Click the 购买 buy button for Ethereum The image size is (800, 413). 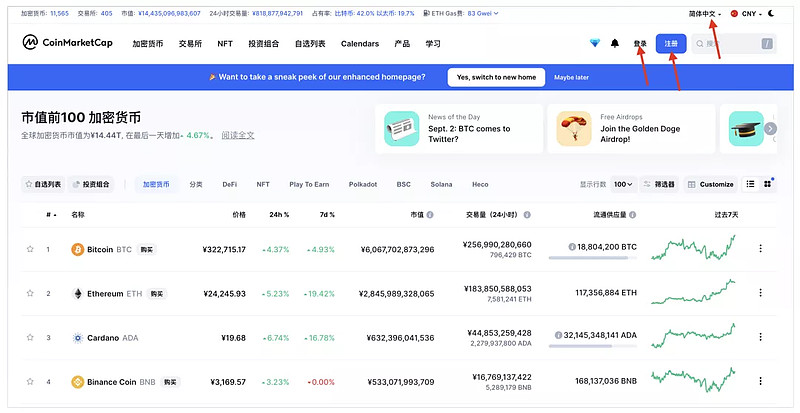pyautogui.click(x=157, y=294)
